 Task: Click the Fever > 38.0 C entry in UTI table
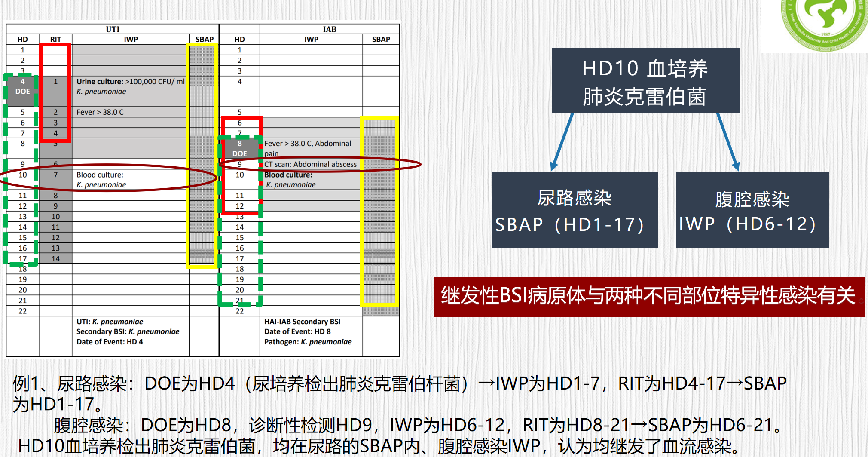pos(100,112)
